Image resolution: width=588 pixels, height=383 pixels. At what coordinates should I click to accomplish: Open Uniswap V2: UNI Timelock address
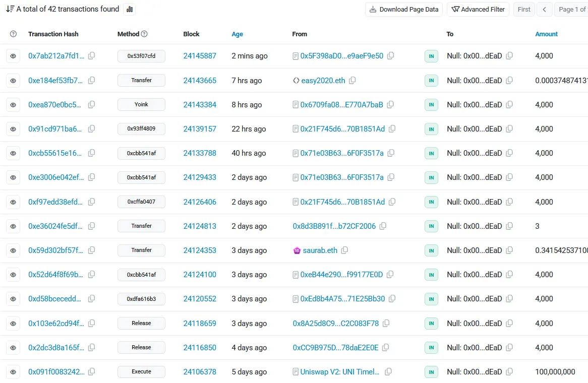340,372
